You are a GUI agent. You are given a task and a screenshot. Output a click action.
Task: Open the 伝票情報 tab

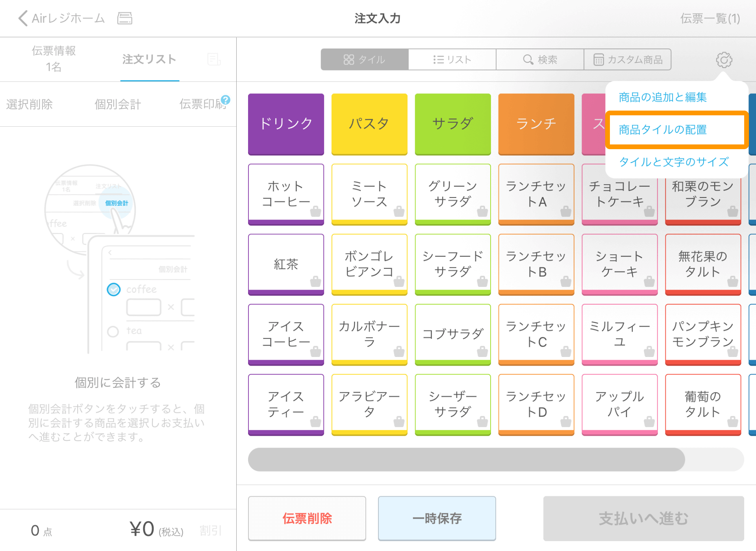tap(54, 59)
